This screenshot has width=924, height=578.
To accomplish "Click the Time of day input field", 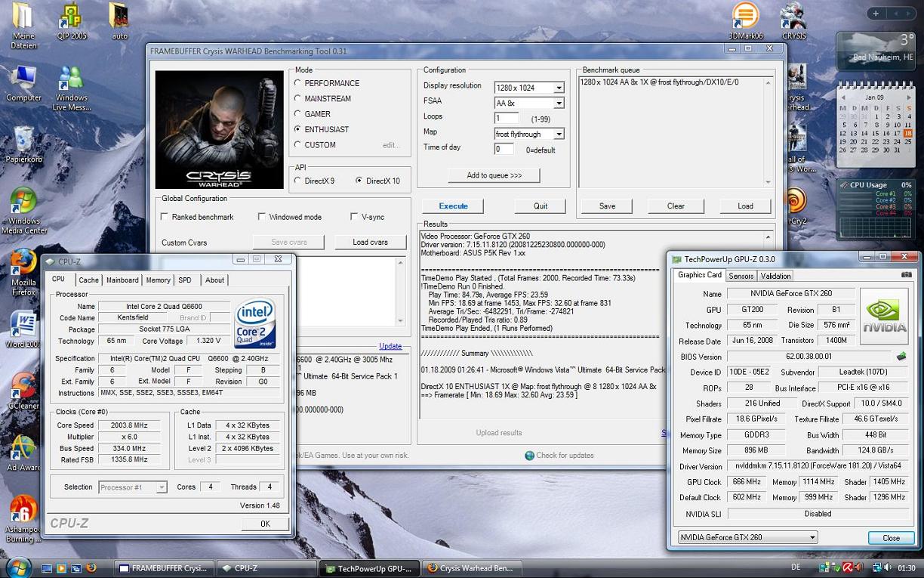I will pyautogui.click(x=504, y=149).
